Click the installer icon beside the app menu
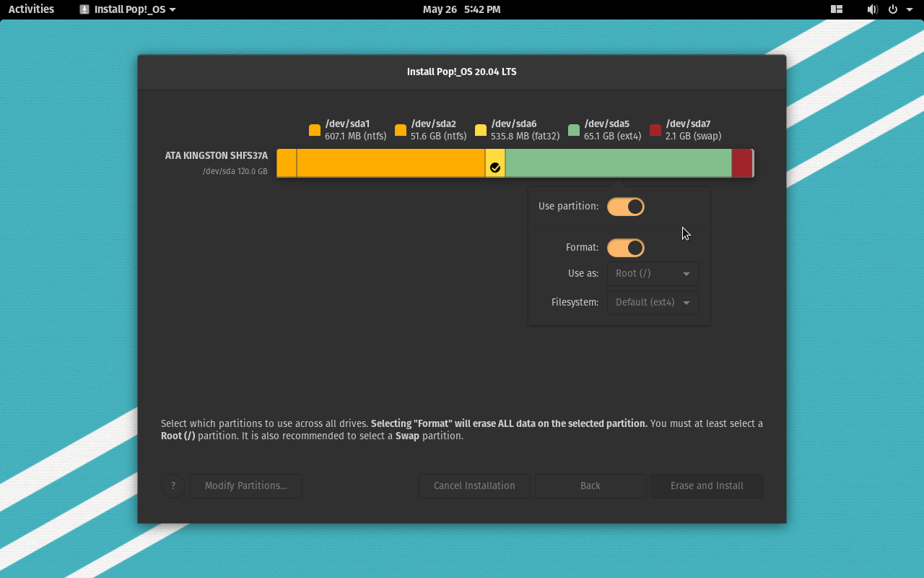 pos(84,9)
